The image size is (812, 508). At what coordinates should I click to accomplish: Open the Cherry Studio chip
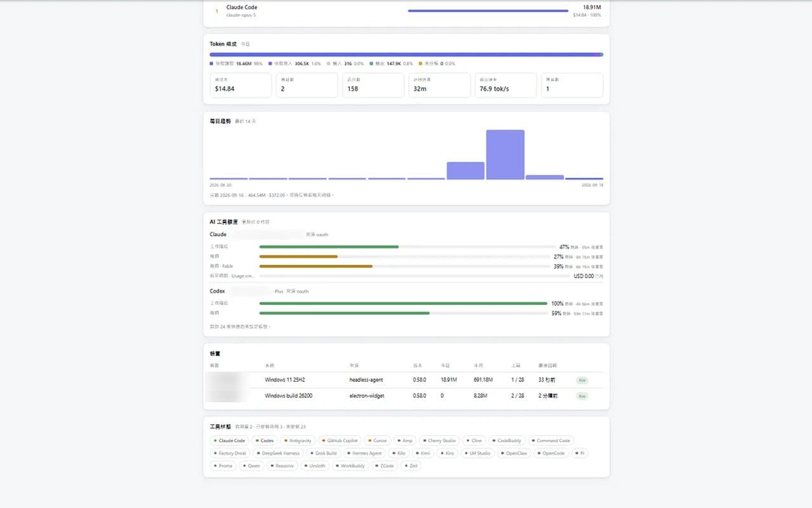[439, 440]
